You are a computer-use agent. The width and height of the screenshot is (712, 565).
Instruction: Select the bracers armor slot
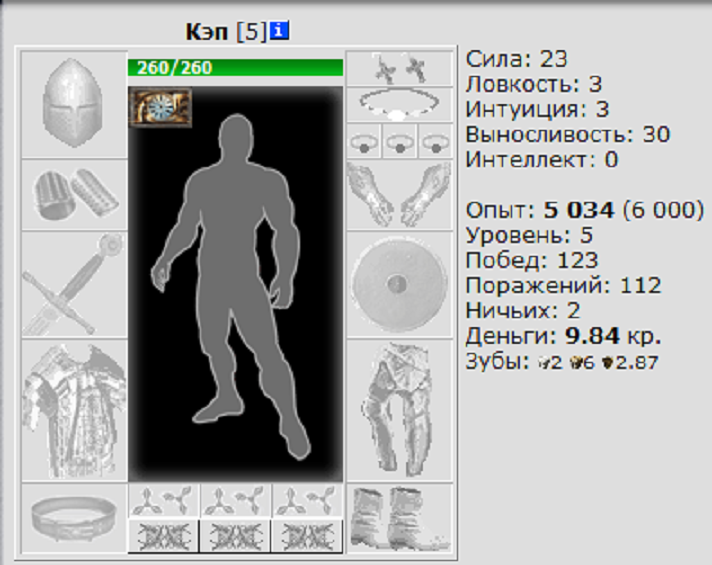(73, 195)
